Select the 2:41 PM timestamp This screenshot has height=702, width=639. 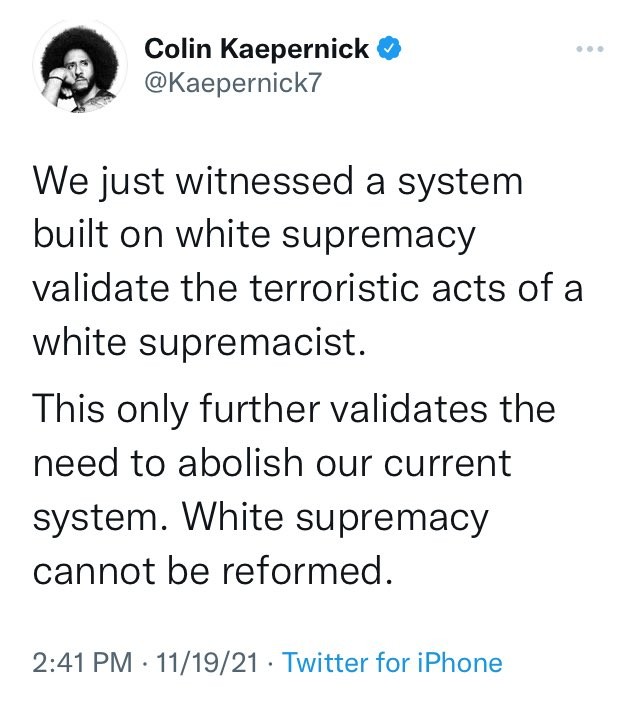point(80,662)
